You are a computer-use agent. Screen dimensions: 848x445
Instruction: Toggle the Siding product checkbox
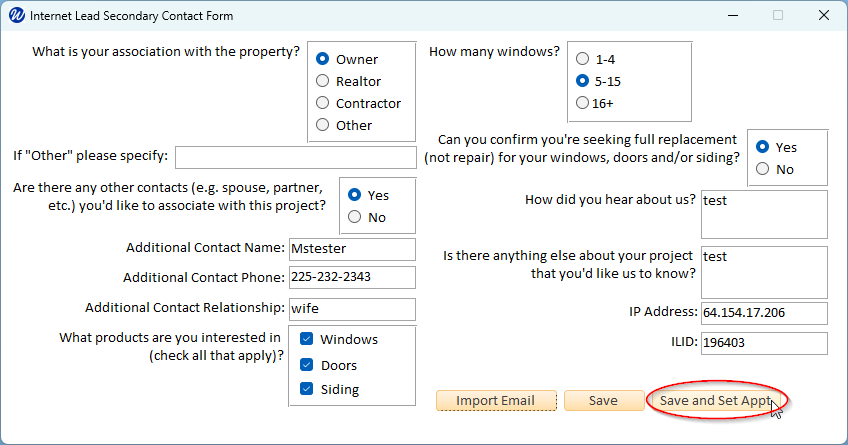307,389
